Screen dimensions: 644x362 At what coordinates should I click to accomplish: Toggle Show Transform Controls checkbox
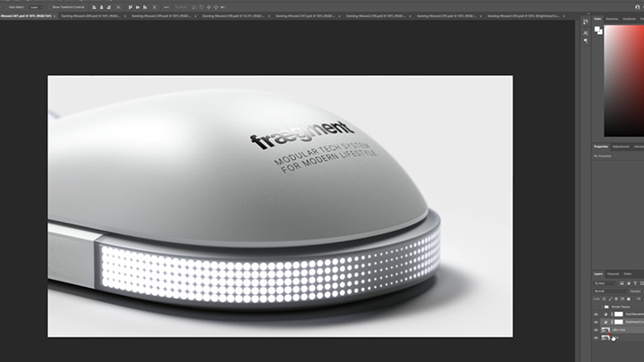coord(50,7)
